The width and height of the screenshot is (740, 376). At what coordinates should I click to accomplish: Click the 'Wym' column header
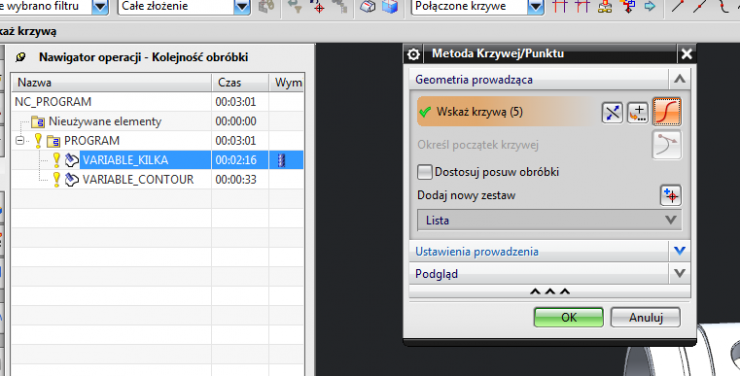click(286, 83)
